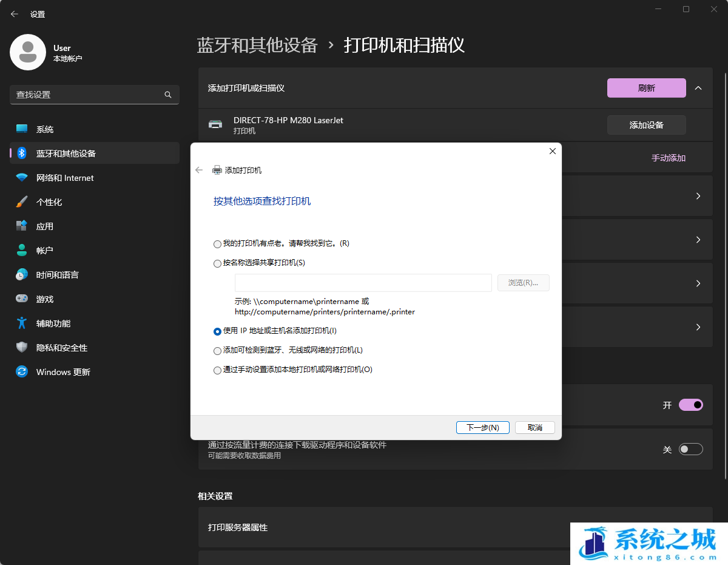The height and width of the screenshot is (565, 728).
Task: Open Apps settings category
Action: pos(95,226)
